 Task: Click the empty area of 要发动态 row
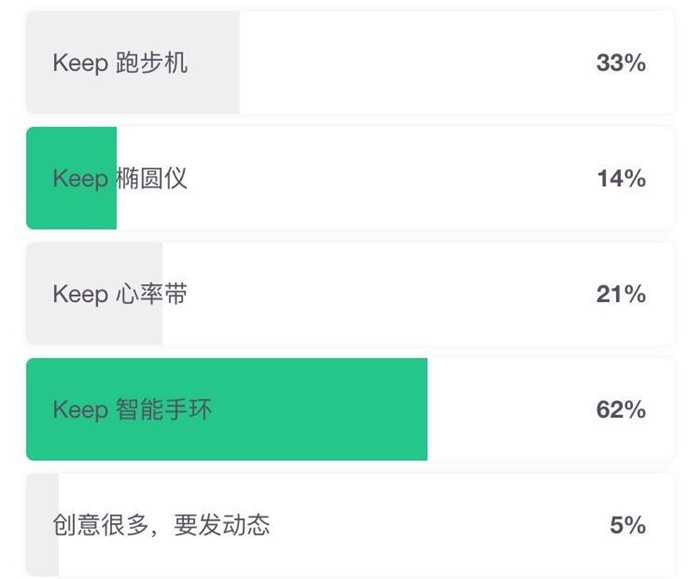click(438, 525)
